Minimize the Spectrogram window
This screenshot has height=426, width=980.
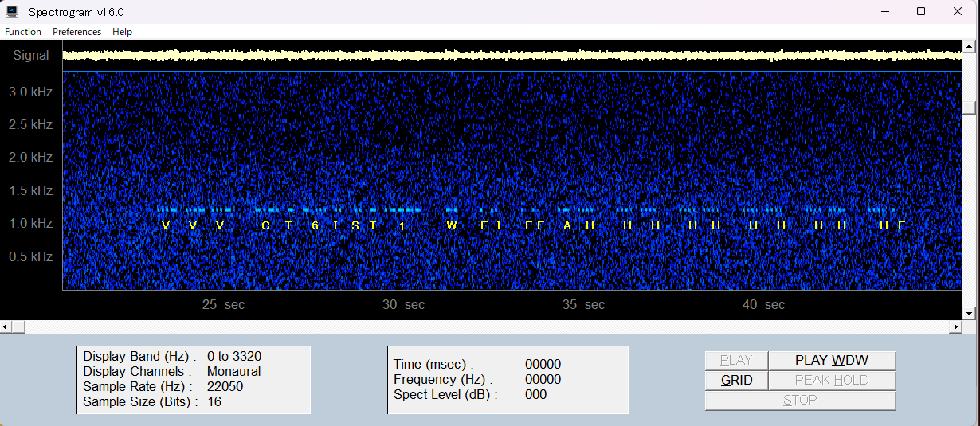884,12
